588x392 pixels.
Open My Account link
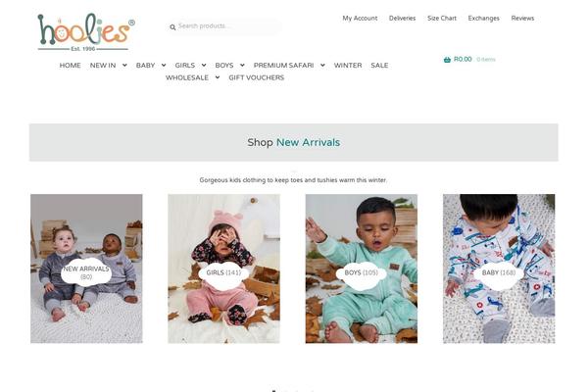[x=360, y=18]
